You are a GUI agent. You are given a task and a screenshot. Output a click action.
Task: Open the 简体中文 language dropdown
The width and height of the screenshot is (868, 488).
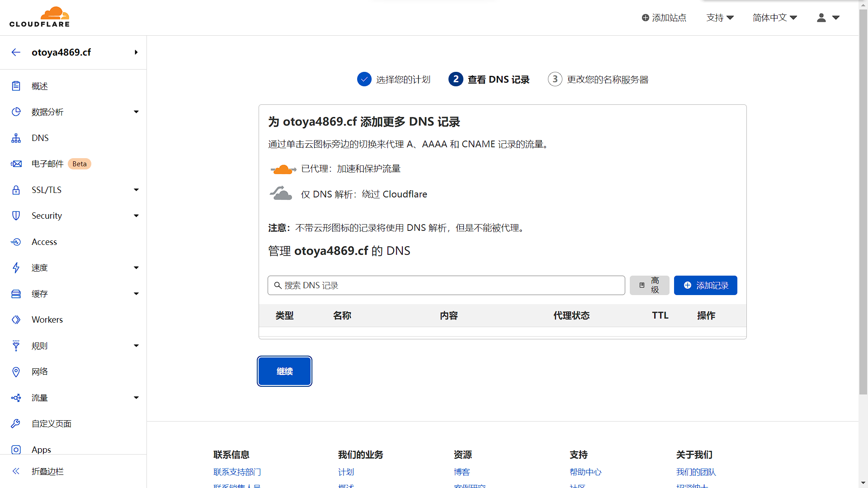point(775,18)
